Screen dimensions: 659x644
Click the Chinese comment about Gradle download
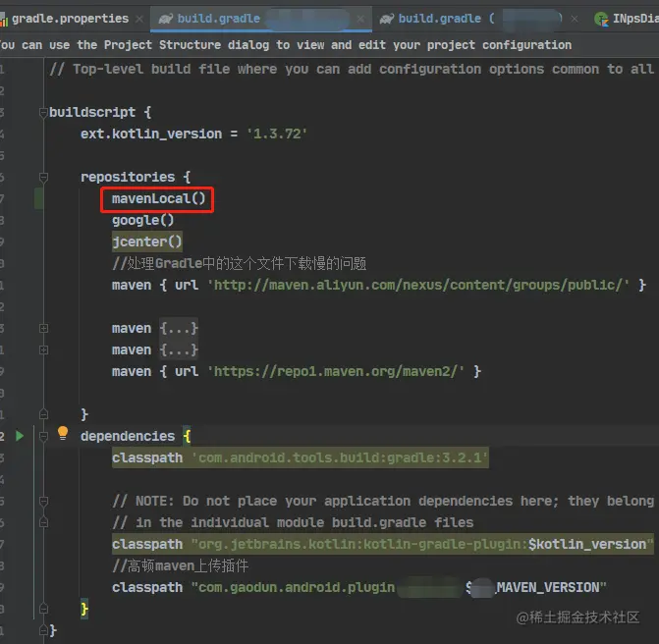[x=239, y=263]
